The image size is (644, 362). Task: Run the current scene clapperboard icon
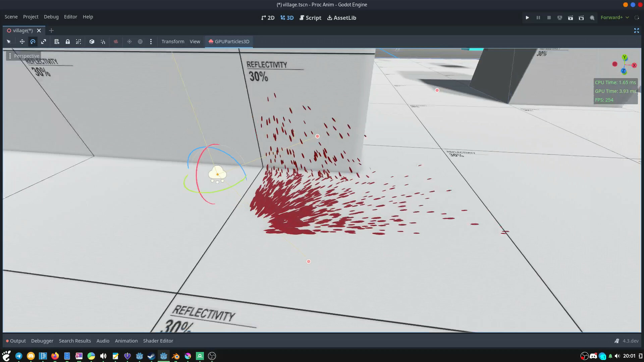pyautogui.click(x=571, y=18)
